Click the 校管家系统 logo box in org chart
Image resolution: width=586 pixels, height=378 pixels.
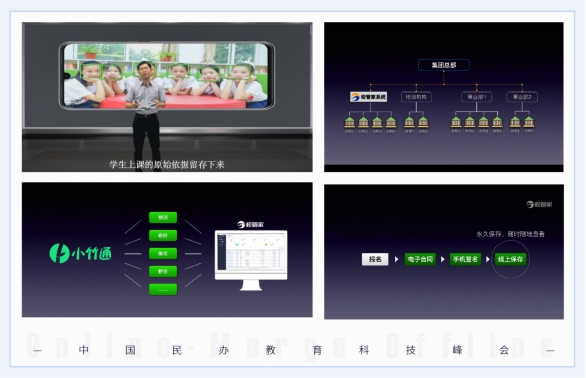click(x=368, y=97)
